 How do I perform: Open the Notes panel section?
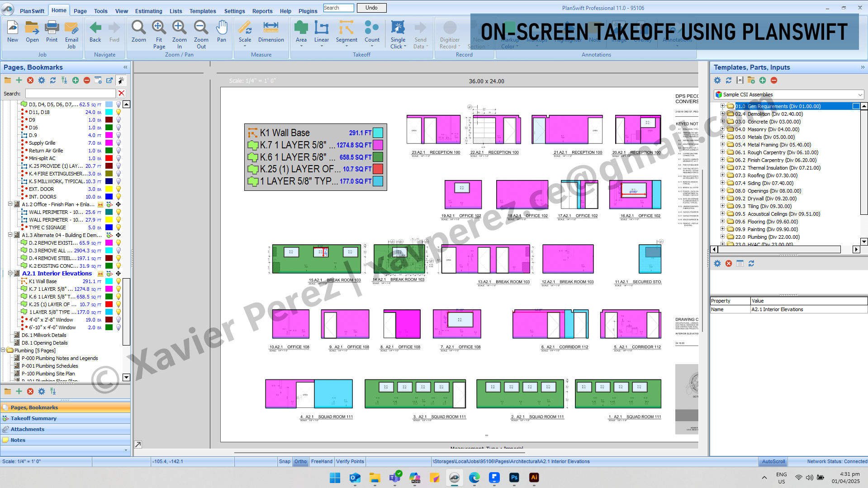(66, 440)
